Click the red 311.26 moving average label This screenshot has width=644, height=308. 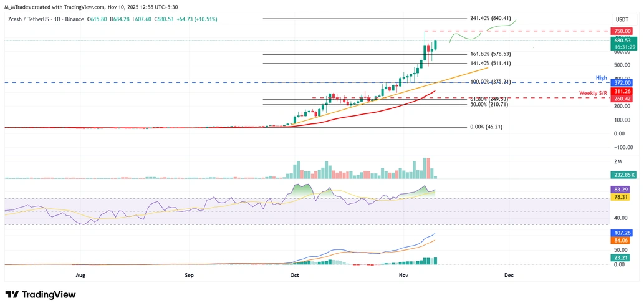621,90
